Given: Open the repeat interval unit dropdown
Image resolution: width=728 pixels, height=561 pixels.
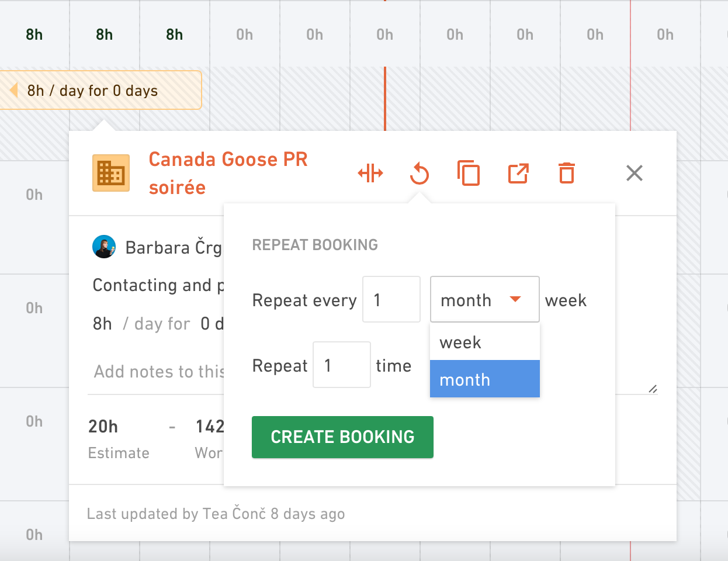Looking at the screenshot, I should 485,299.
